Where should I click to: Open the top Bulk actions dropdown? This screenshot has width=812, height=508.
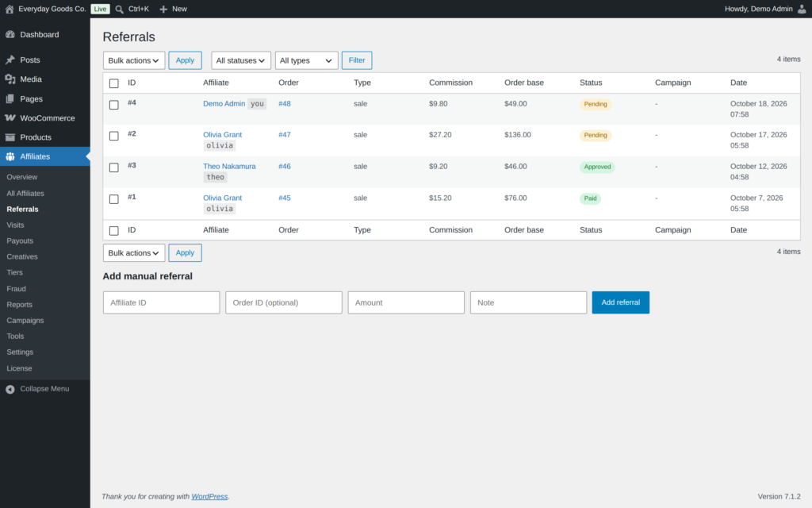coord(134,60)
